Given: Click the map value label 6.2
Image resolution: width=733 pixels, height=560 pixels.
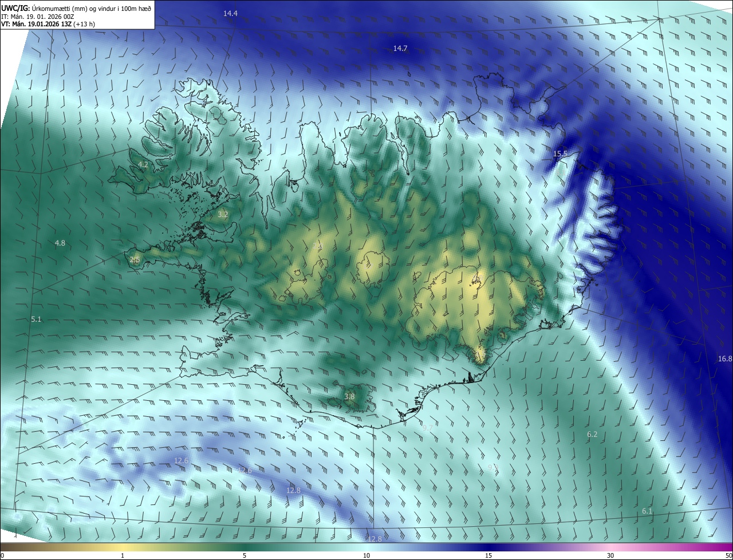Looking at the screenshot, I should (592, 435).
